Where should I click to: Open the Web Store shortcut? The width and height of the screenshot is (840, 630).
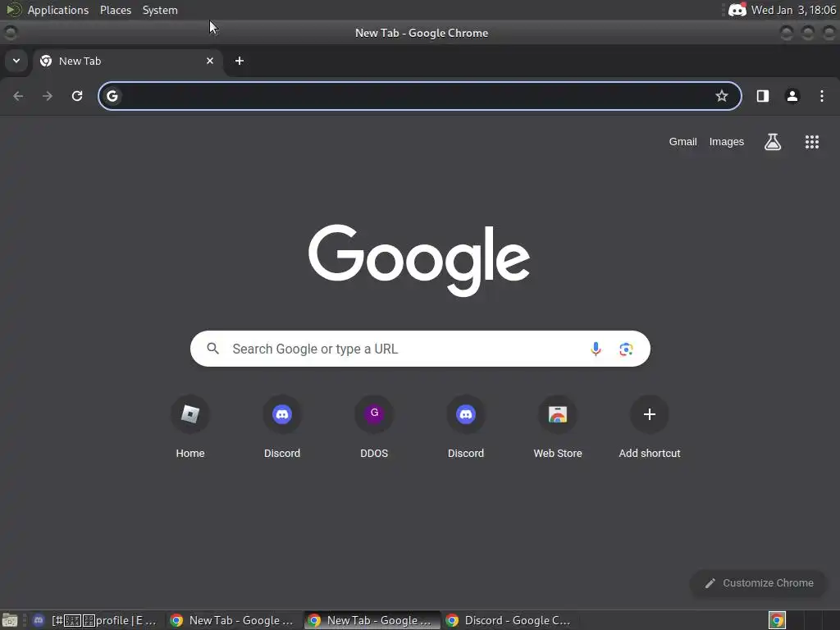coord(558,427)
